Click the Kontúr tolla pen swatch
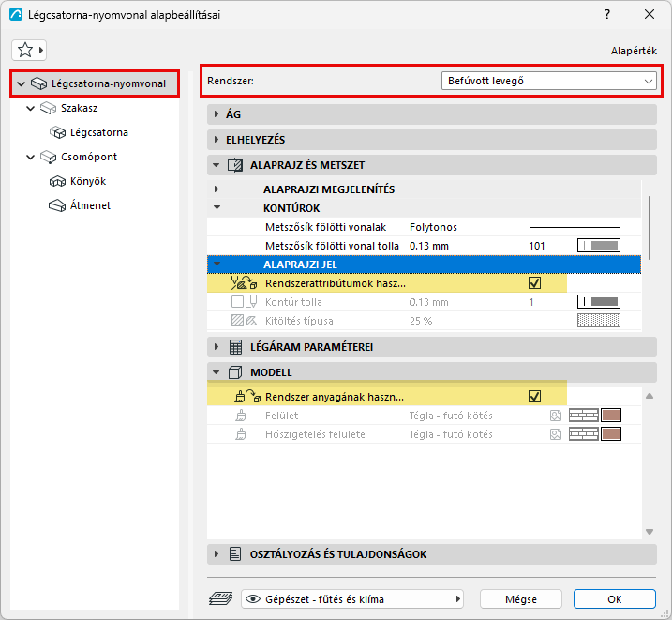This screenshot has width=672, height=620. pos(599,302)
